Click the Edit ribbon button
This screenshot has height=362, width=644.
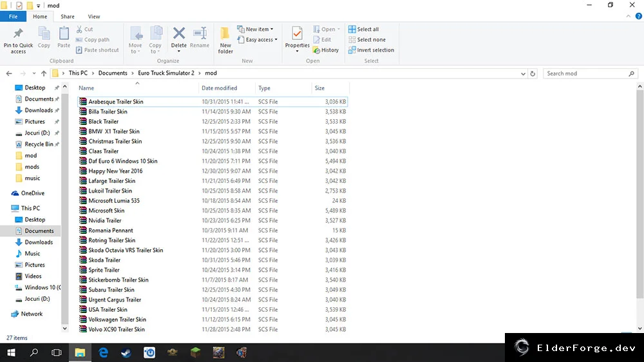click(322, 39)
